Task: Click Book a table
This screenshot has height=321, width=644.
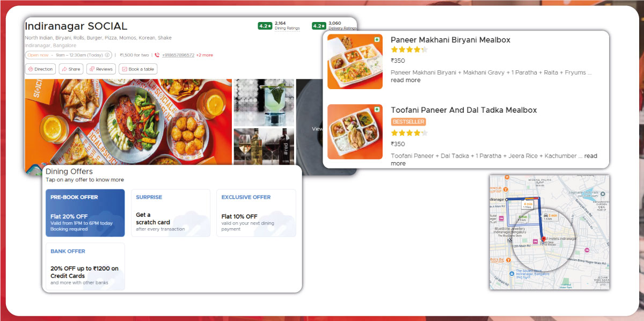Action: click(x=138, y=69)
